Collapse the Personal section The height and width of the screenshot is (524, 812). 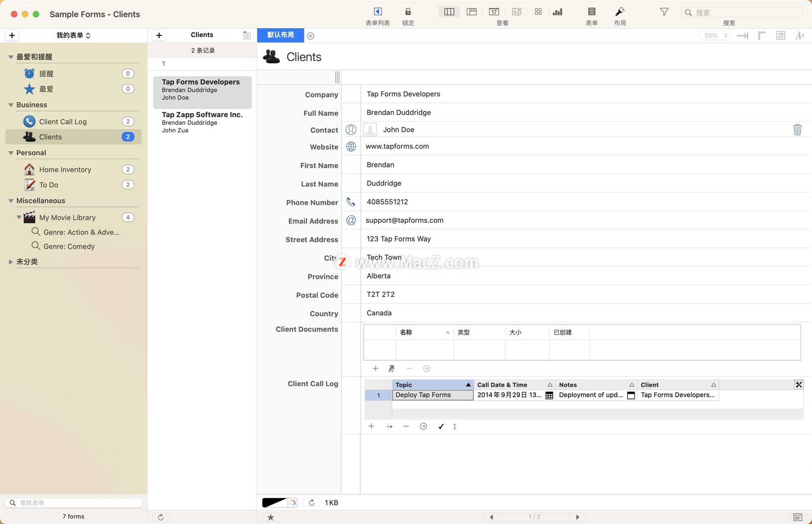point(11,153)
